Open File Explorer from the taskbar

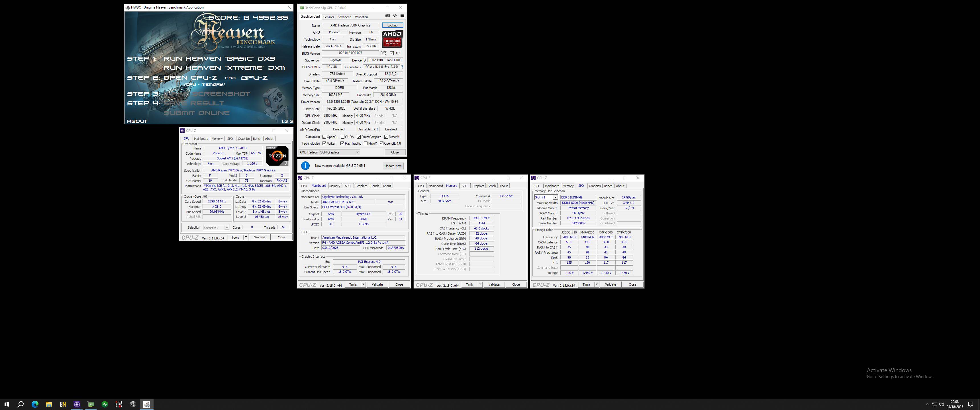pyautogui.click(x=49, y=404)
